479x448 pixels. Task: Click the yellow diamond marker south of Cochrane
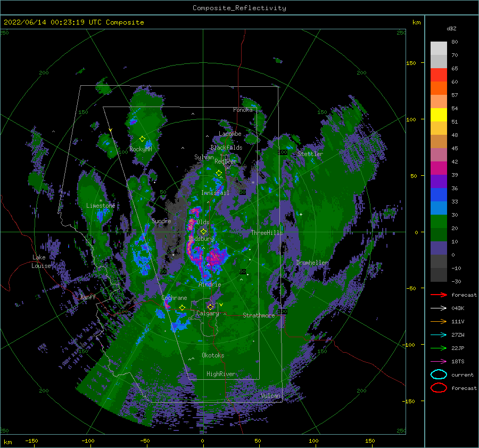click(x=182, y=307)
